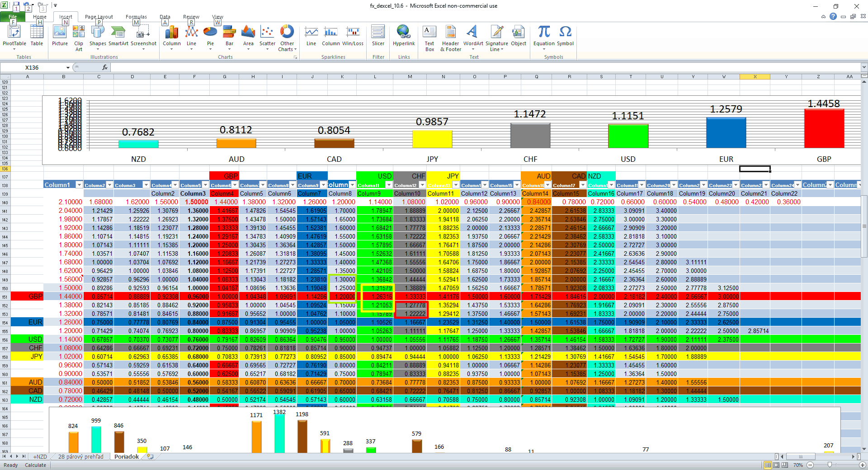Switch to Page Break Preview

pyautogui.click(x=785, y=465)
